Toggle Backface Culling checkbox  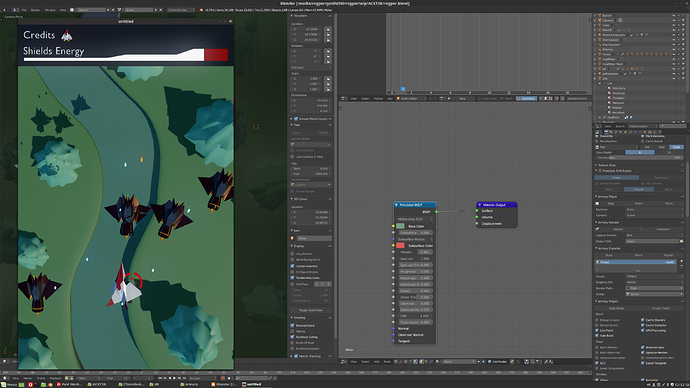293,337
